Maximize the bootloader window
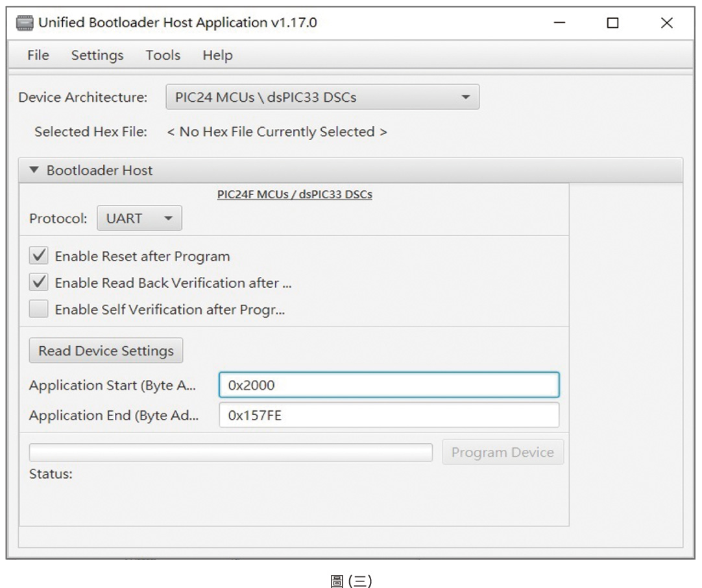 tap(612, 23)
